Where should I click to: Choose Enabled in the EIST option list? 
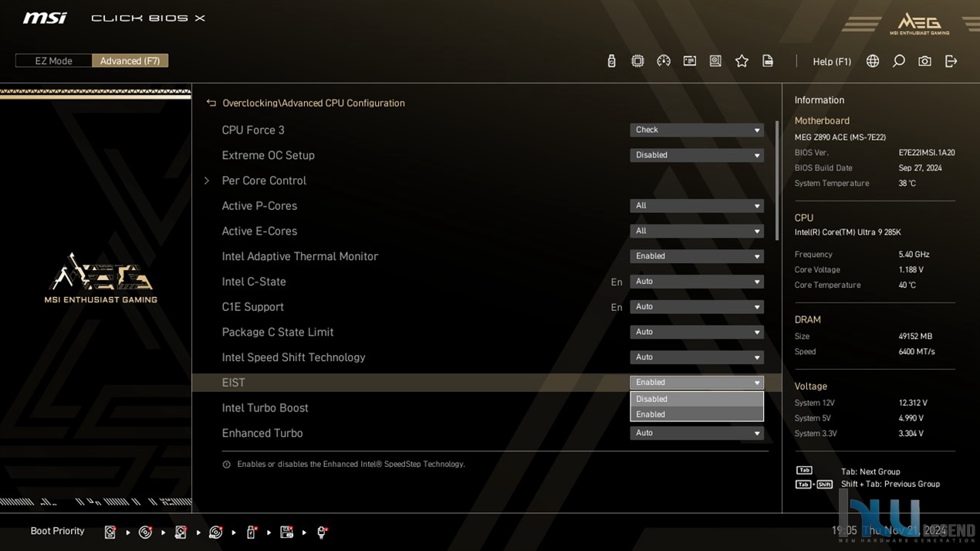697,414
